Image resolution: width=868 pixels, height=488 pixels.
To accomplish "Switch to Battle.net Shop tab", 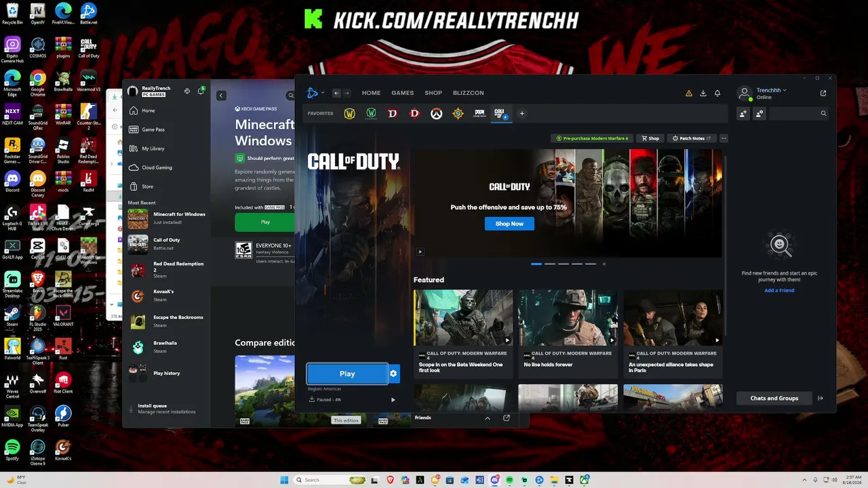I will [x=433, y=94].
